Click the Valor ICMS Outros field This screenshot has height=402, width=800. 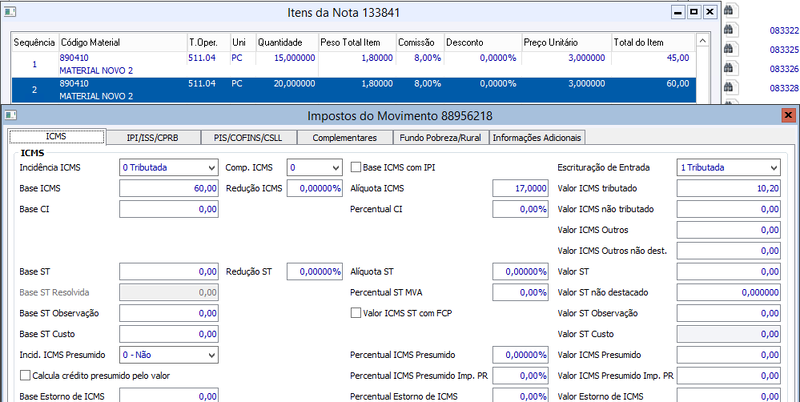pyautogui.click(x=729, y=230)
